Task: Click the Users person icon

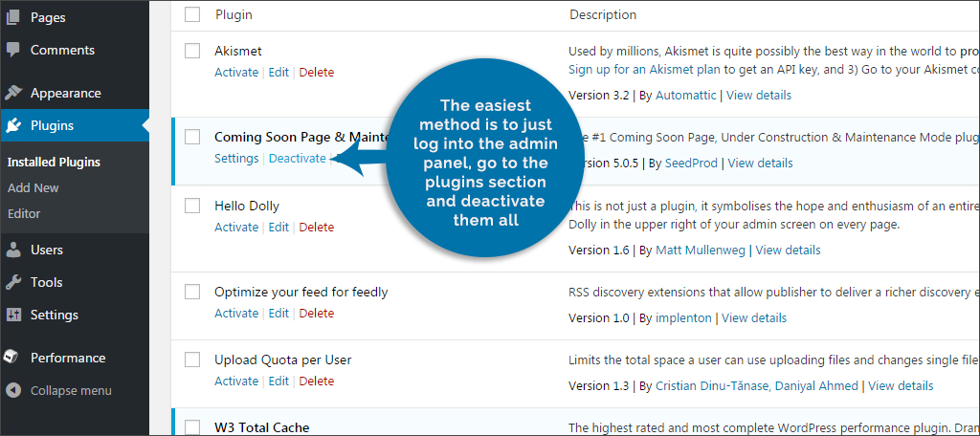Action: pos(13,250)
